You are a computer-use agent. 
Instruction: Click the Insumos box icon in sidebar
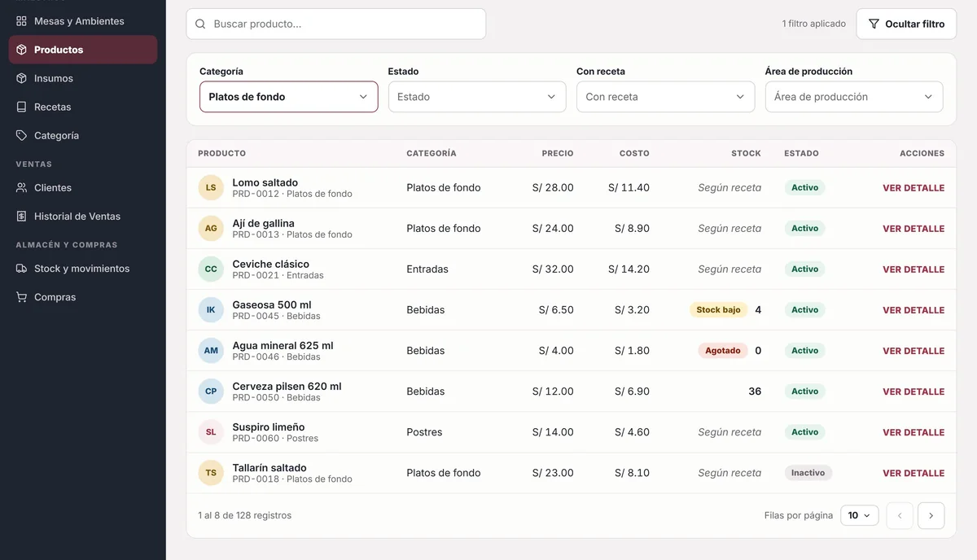coord(21,78)
